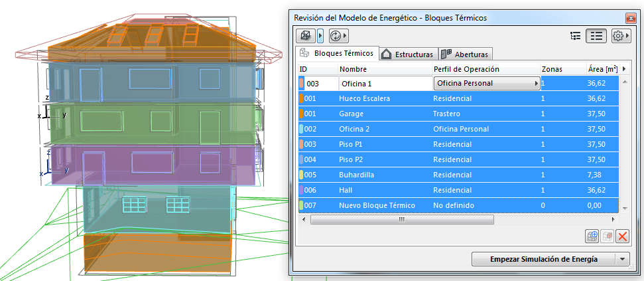Select the Garage row name

pyautogui.click(x=351, y=114)
